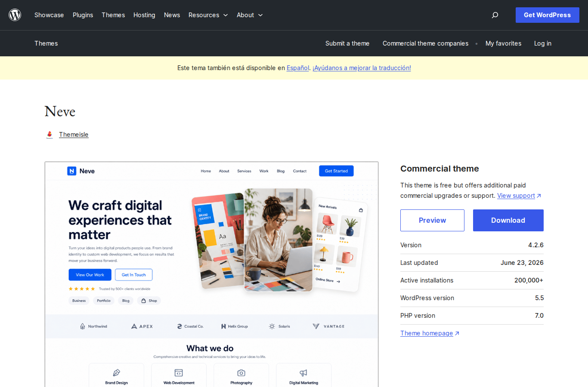Click the Get WordPress button
588x387 pixels.
[547, 15]
